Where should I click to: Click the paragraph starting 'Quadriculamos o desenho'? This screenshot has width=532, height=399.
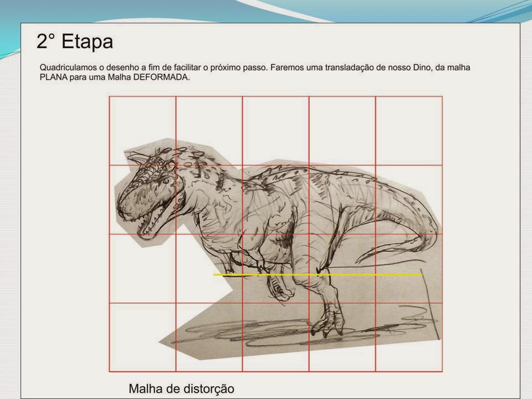click(255, 72)
